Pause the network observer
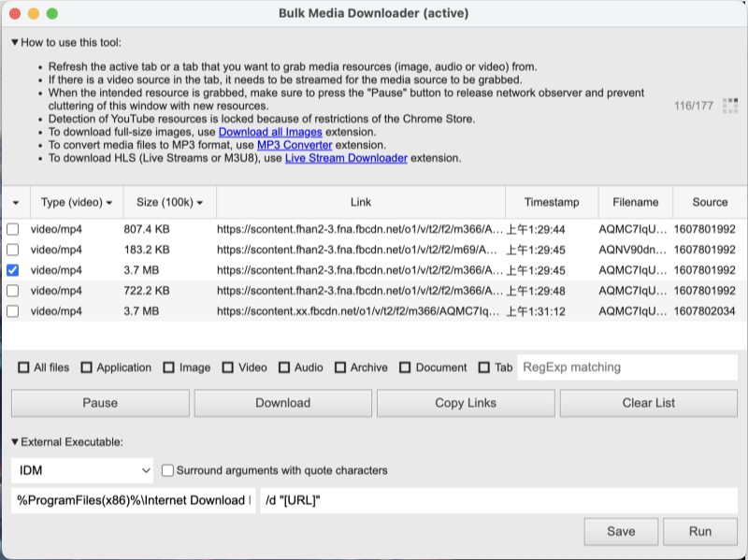748x560 pixels. [x=100, y=403]
